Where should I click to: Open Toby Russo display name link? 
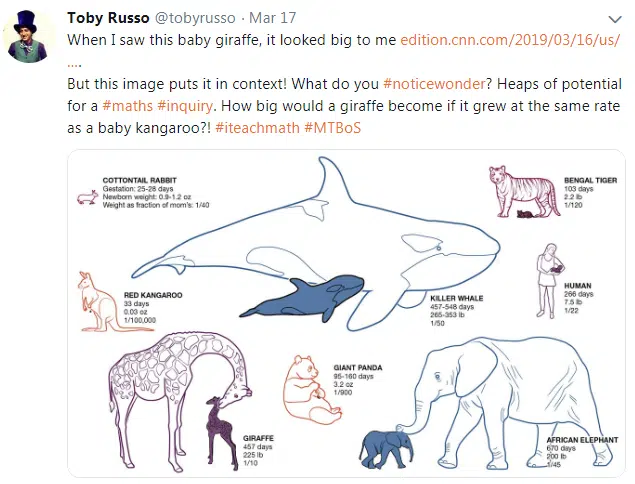tap(108, 18)
